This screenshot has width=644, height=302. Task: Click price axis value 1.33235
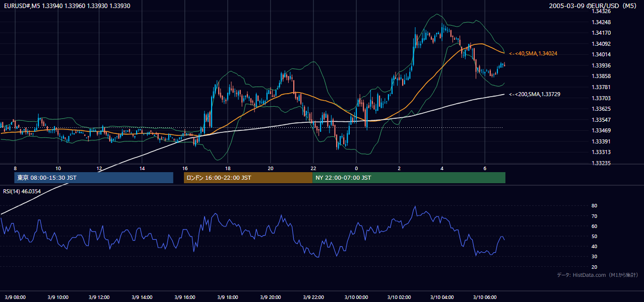click(601, 163)
